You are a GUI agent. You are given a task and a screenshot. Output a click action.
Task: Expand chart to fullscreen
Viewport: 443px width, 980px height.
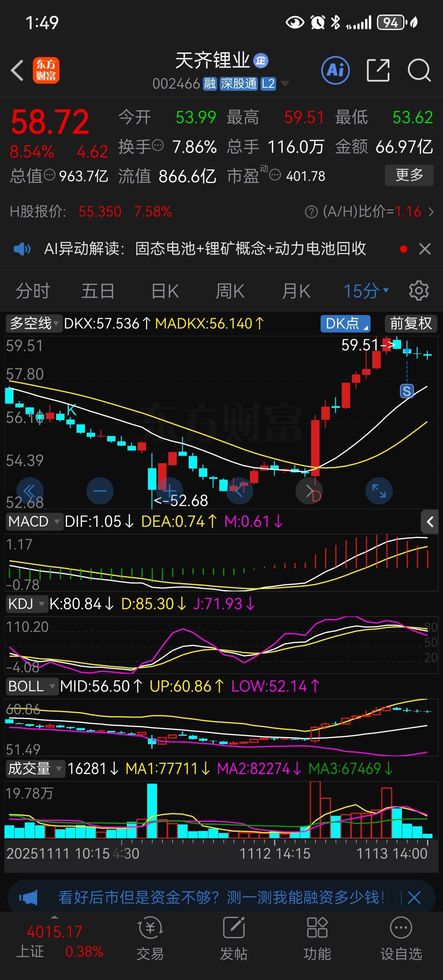379,491
